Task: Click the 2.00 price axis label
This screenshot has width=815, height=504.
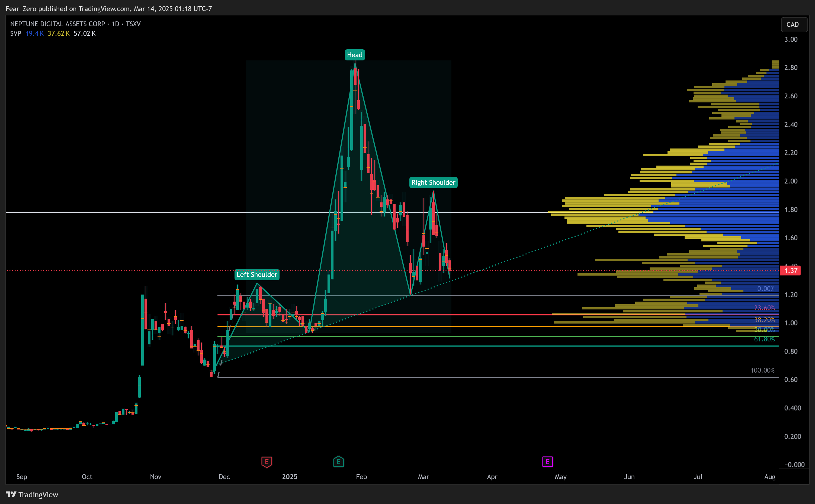Action: click(791, 181)
